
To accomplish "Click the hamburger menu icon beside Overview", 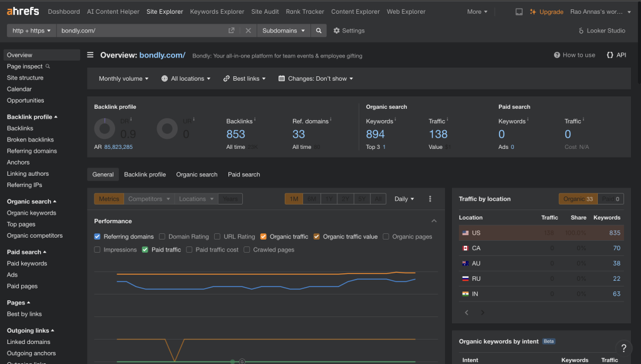I will [x=91, y=55].
